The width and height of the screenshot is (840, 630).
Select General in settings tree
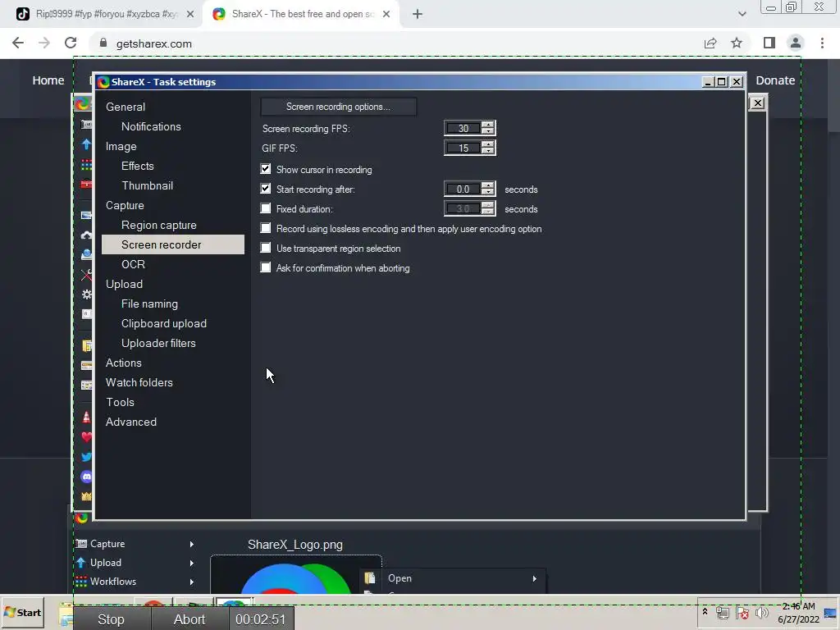click(126, 107)
